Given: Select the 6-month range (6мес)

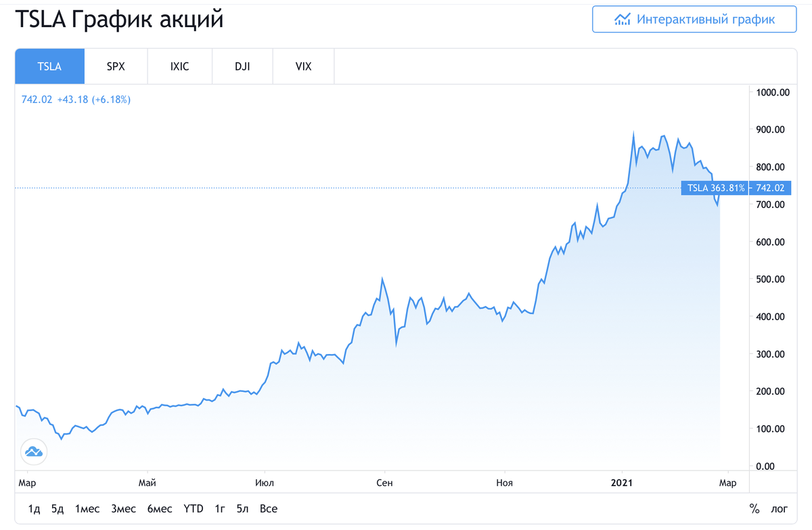Looking at the screenshot, I should pos(160,508).
